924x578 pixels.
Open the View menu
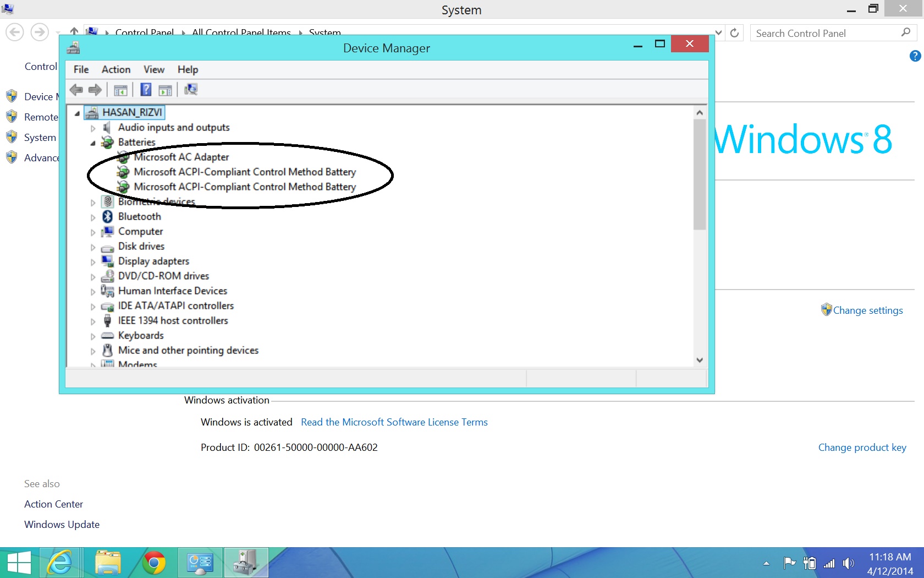[x=154, y=69]
